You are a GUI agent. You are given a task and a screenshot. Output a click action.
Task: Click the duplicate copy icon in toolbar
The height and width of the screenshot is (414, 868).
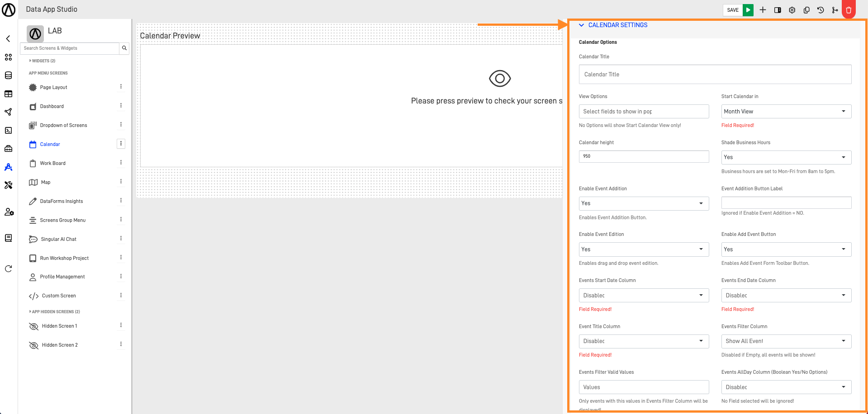pos(806,10)
